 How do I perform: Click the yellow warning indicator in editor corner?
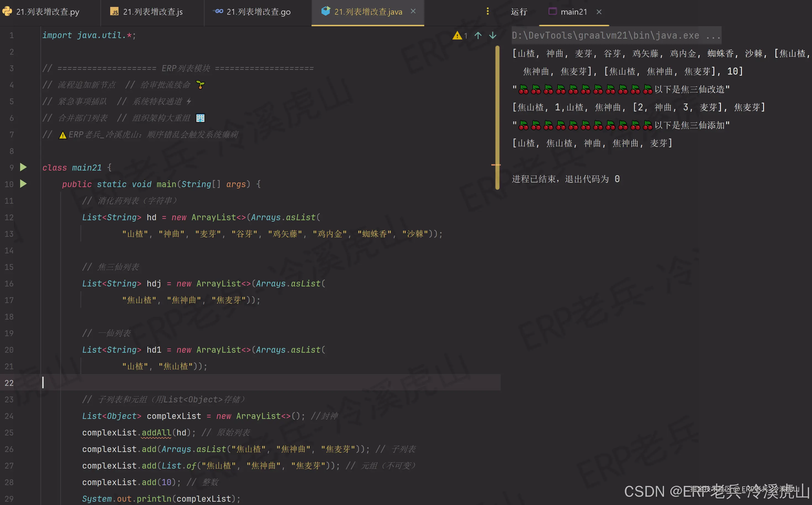click(457, 35)
